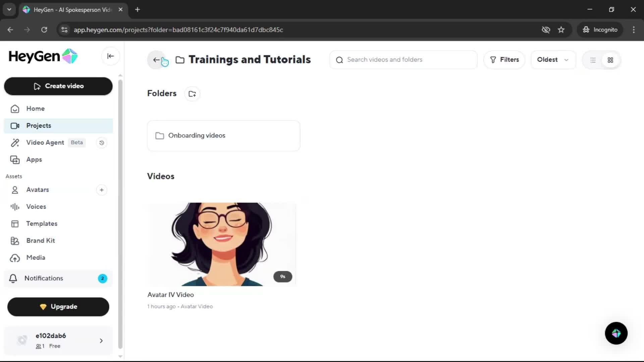
Task: Click the new folder icon beside Folders
Action: click(x=192, y=94)
